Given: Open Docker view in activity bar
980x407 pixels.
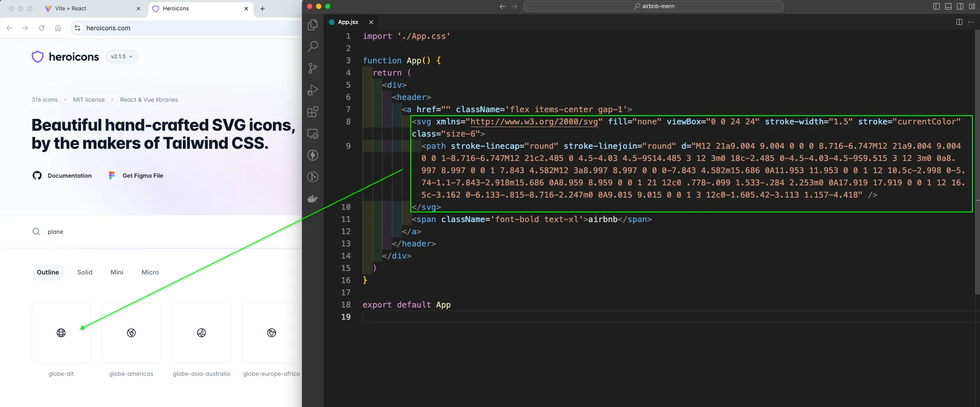Looking at the screenshot, I should (x=313, y=199).
